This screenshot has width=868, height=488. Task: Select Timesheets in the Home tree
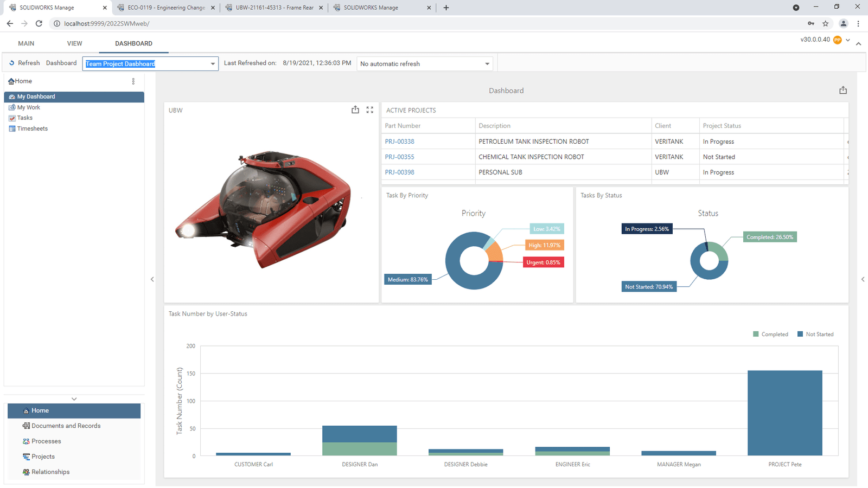(32, 129)
